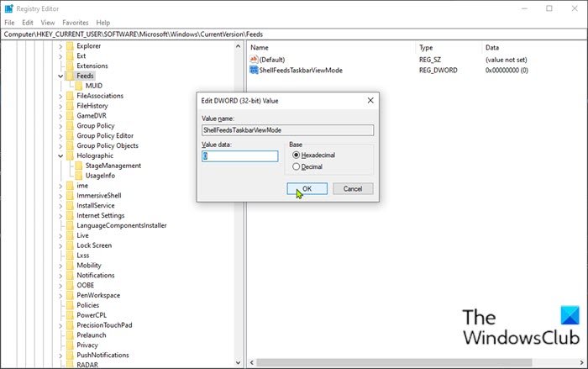This screenshot has width=588, height=369.
Task: Click the Value name field
Action: pyautogui.click(x=287, y=130)
